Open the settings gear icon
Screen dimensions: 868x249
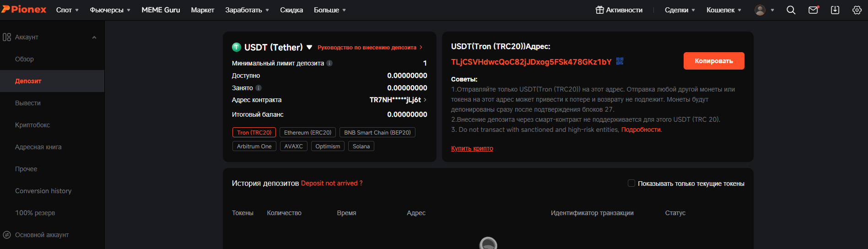click(857, 10)
